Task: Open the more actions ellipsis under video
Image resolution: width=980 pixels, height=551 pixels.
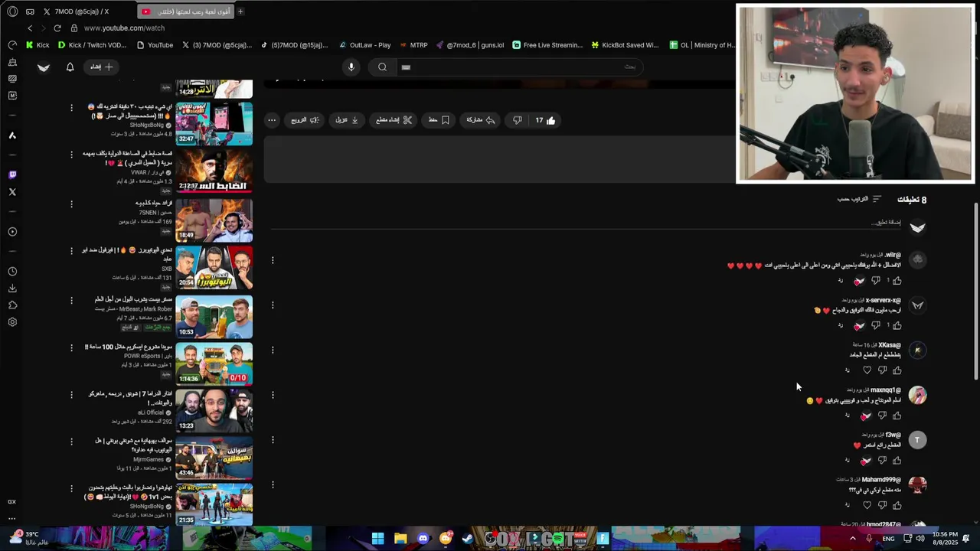Action: (x=272, y=120)
